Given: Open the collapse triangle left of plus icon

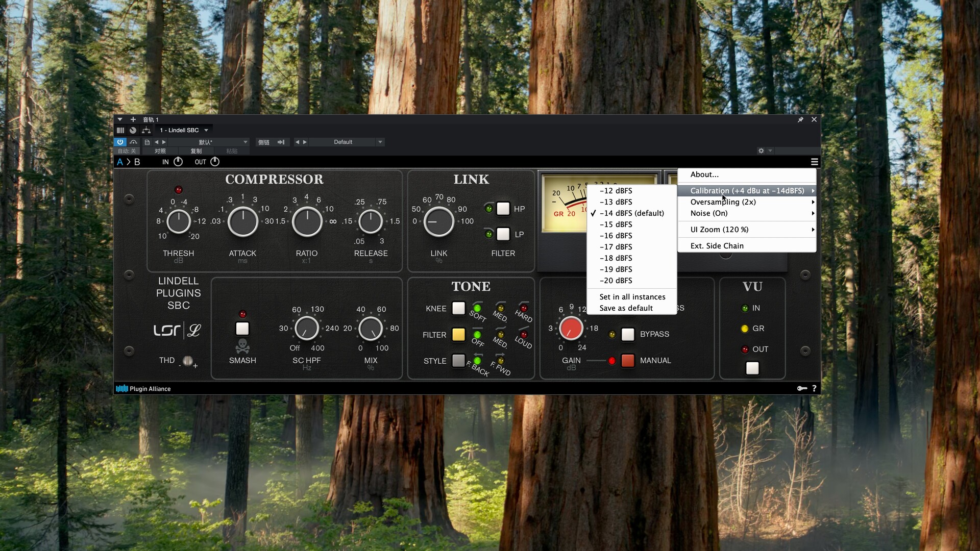Looking at the screenshot, I should [x=120, y=119].
